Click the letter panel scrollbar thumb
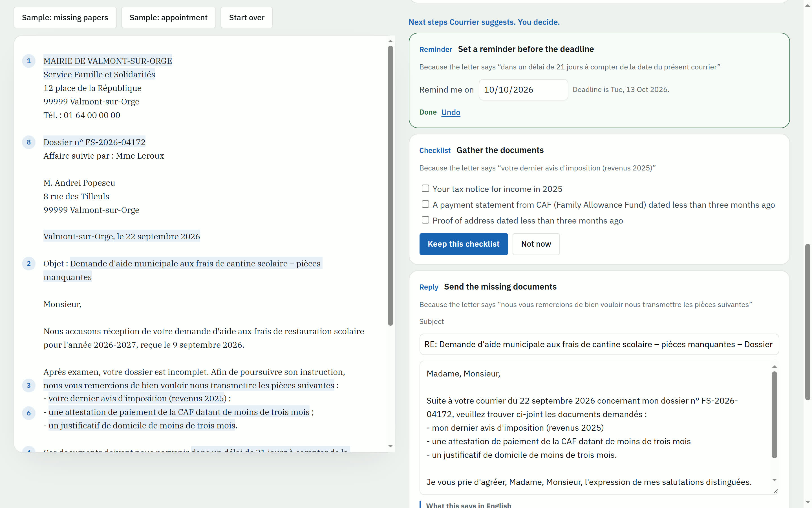The height and width of the screenshot is (508, 812). (390, 185)
